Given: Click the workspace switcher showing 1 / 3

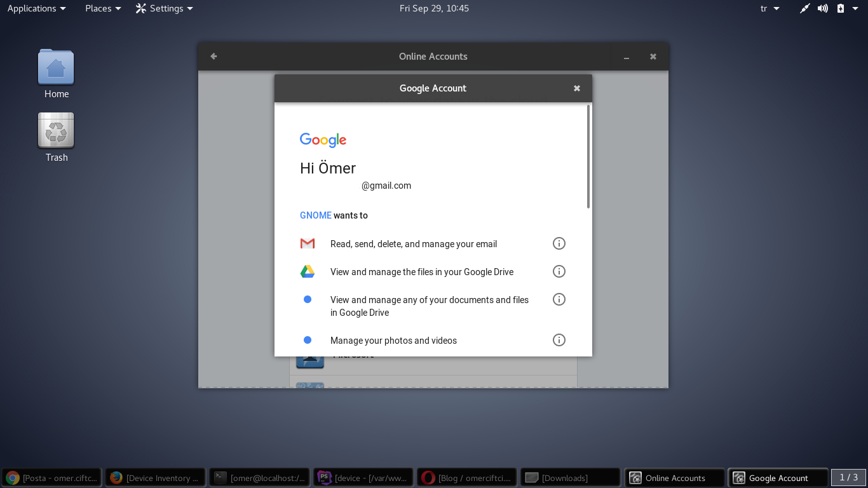Looking at the screenshot, I should [x=848, y=477].
